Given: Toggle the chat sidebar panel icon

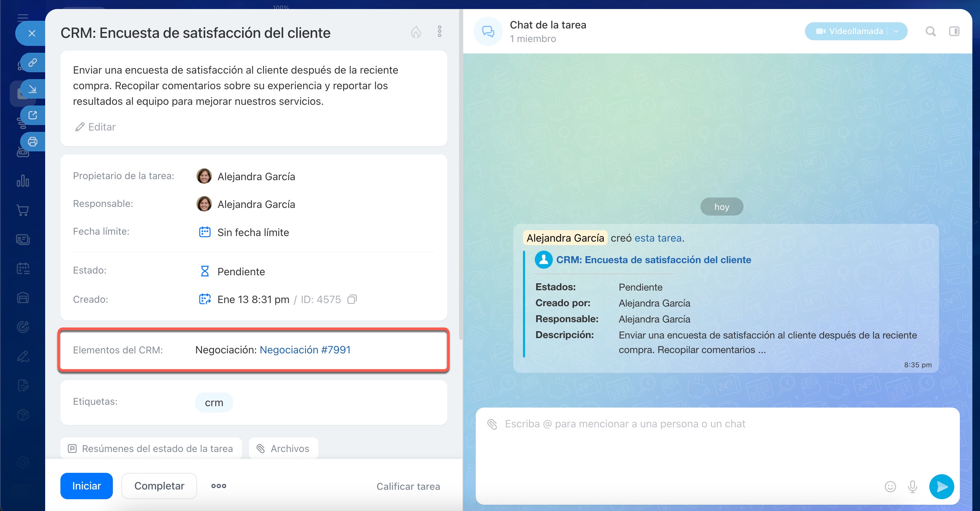Looking at the screenshot, I should coord(954,31).
